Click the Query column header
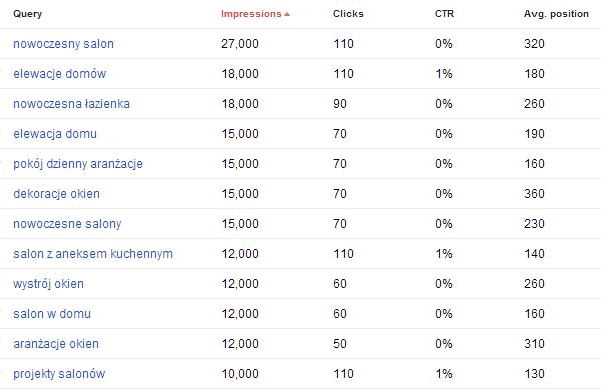 tap(28, 14)
